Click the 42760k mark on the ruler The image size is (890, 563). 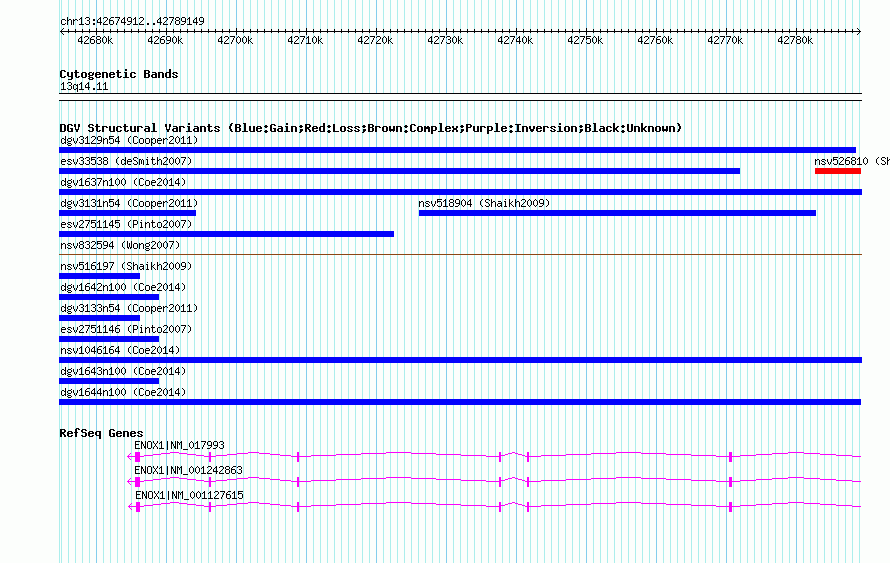click(x=655, y=41)
